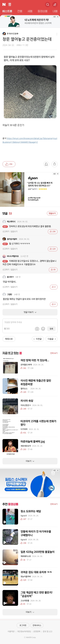Go to next post with 다음글
The image size is (60, 644).
(x=52, y=339)
